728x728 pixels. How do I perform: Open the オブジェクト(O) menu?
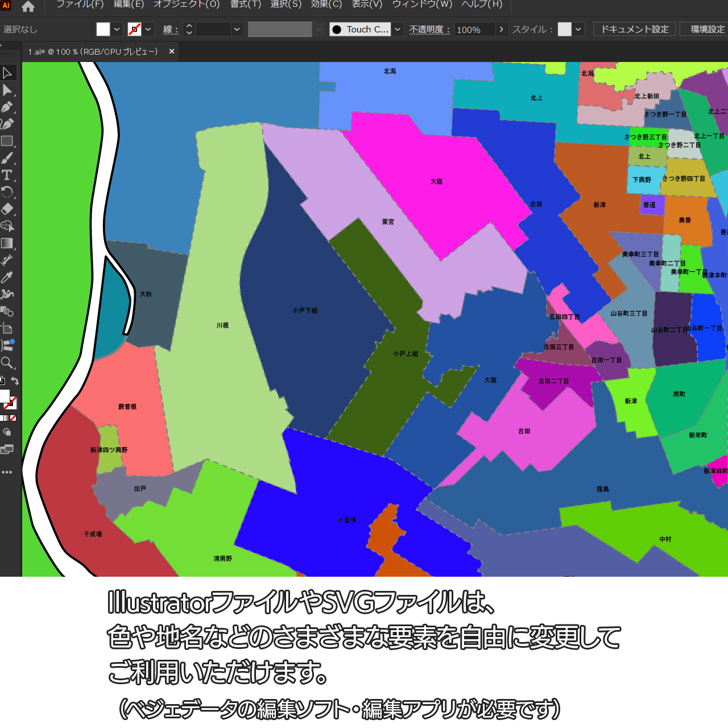[x=187, y=5]
